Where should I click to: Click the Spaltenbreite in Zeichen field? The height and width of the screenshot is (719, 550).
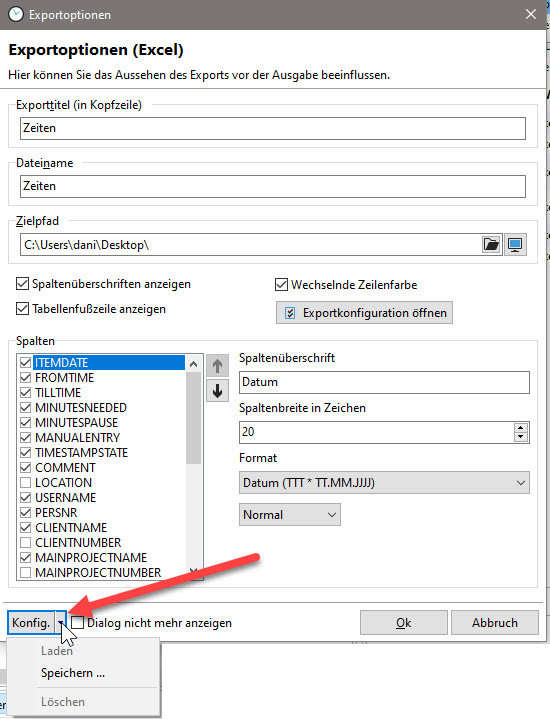pos(377,432)
